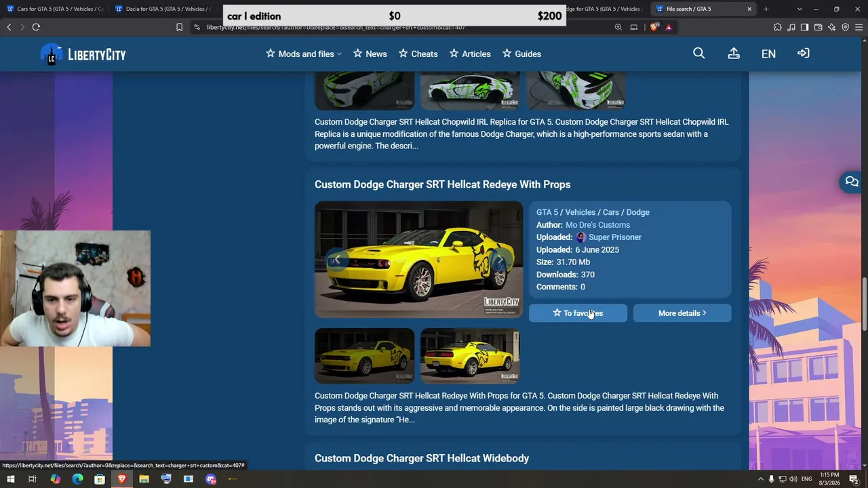The image size is (868, 488).
Task: Open the browser tab search dropdown
Action: click(800, 9)
